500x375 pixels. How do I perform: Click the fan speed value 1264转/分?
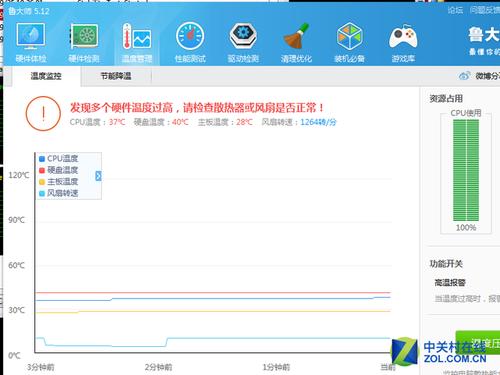(318, 122)
